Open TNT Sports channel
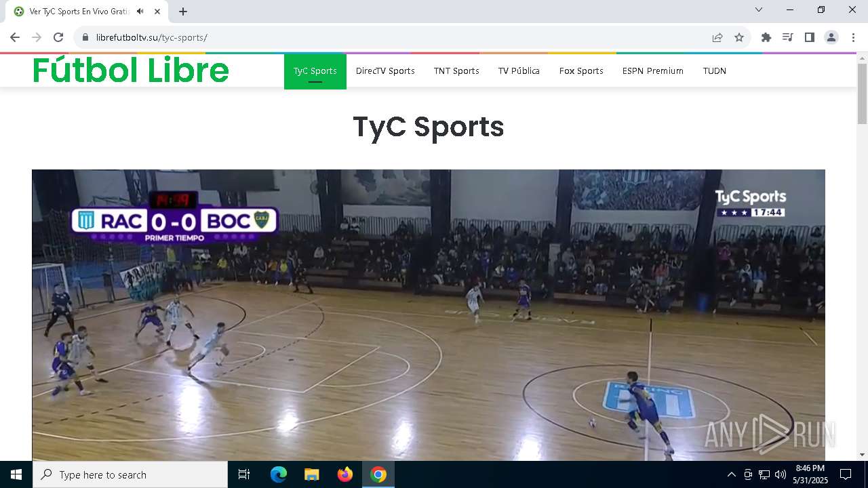The height and width of the screenshot is (488, 868). (x=456, y=71)
